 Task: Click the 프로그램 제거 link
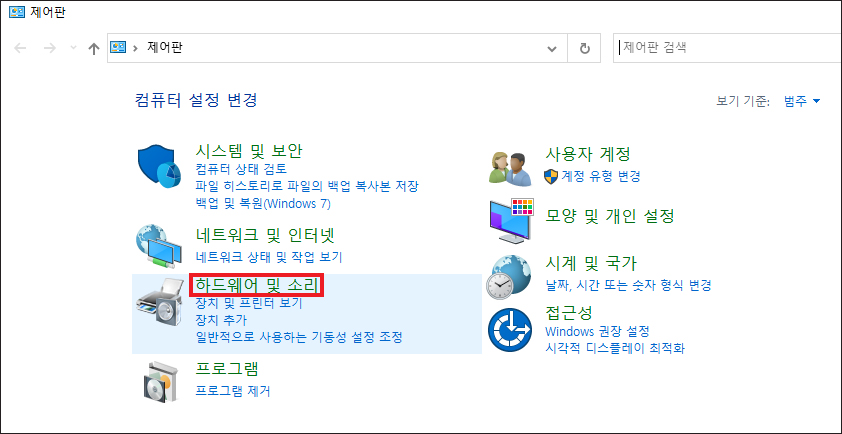(233, 391)
